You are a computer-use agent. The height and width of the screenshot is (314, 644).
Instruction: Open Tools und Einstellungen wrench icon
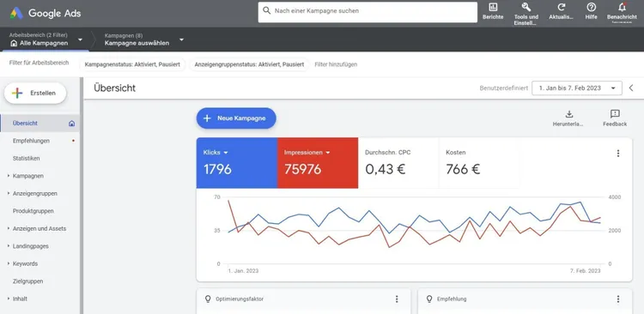click(526, 7)
